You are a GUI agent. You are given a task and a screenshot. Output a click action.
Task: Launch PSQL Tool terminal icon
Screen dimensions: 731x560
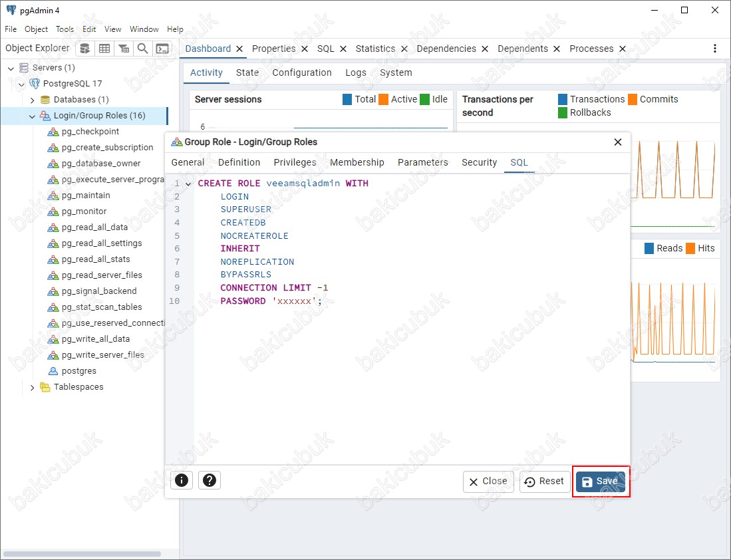tap(162, 49)
